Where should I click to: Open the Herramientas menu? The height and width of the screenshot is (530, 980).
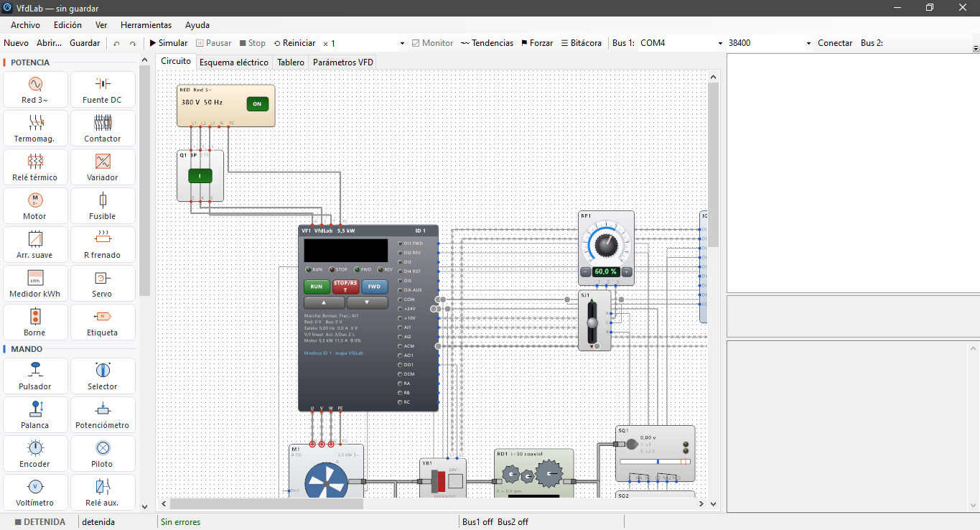[146, 25]
